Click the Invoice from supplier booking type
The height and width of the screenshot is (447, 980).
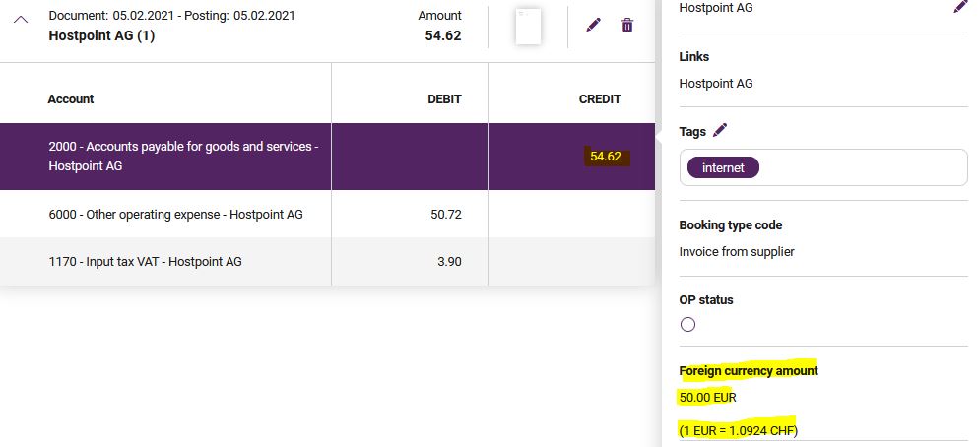[737, 251]
